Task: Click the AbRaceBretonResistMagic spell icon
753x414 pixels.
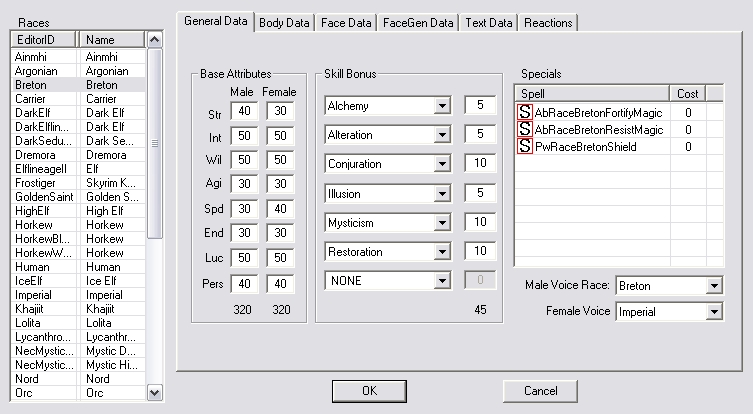Action: tap(525, 129)
